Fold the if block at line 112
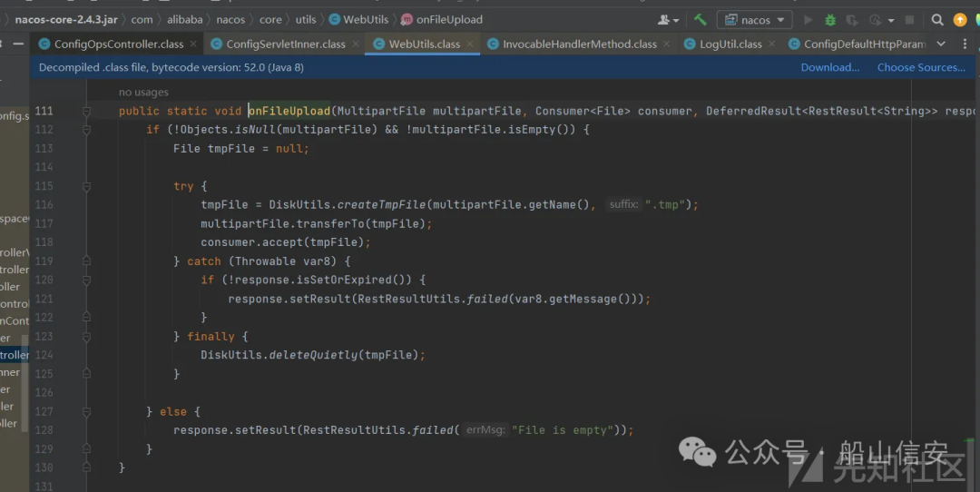The image size is (980, 492). click(87, 130)
